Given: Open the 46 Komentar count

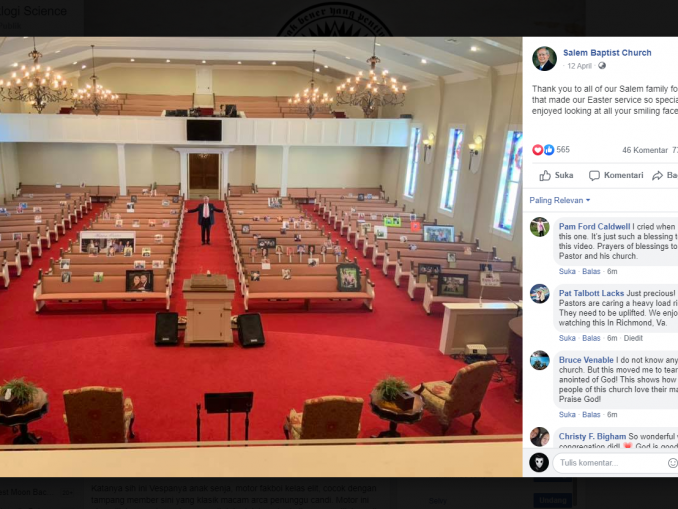Looking at the screenshot, I should click(645, 150).
